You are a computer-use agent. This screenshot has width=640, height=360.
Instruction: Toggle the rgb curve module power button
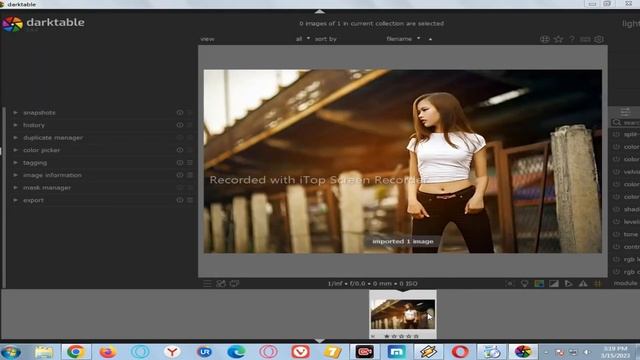pyautogui.click(x=616, y=272)
